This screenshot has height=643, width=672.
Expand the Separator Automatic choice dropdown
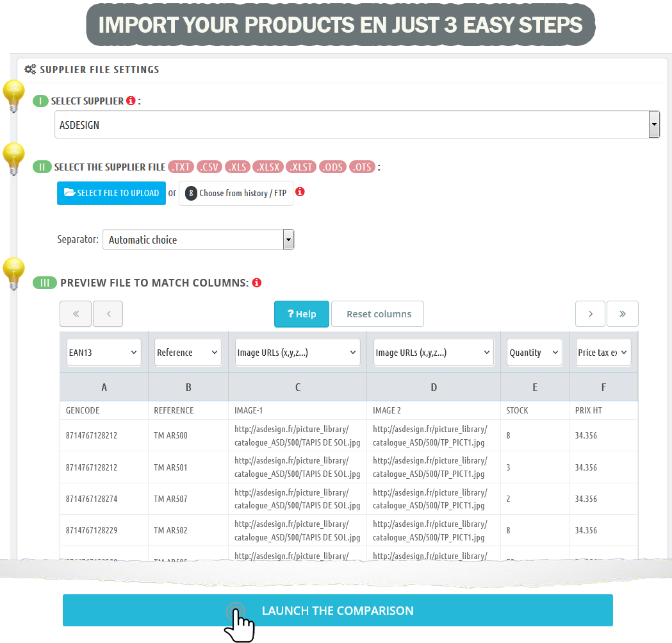click(x=198, y=240)
